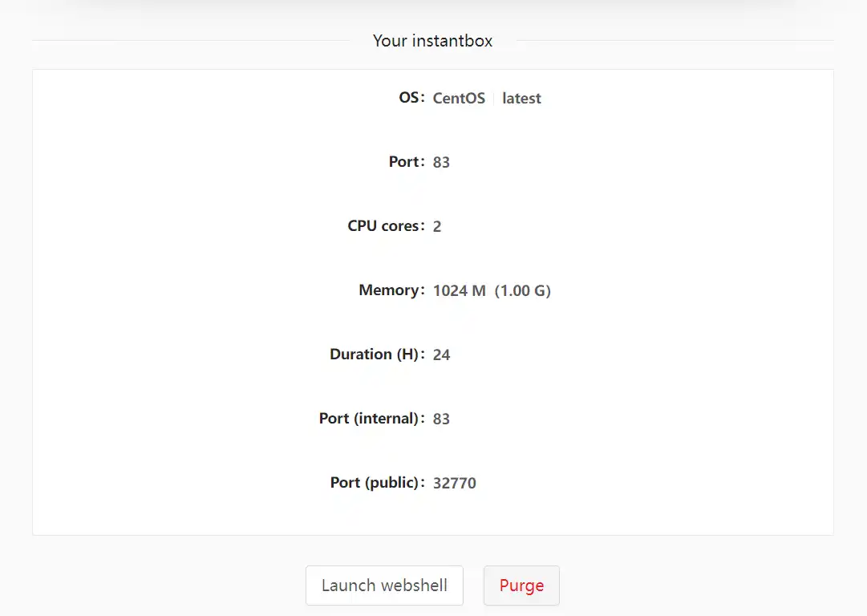Select the CentOS value text
The width and height of the screenshot is (867, 616).
[459, 99]
